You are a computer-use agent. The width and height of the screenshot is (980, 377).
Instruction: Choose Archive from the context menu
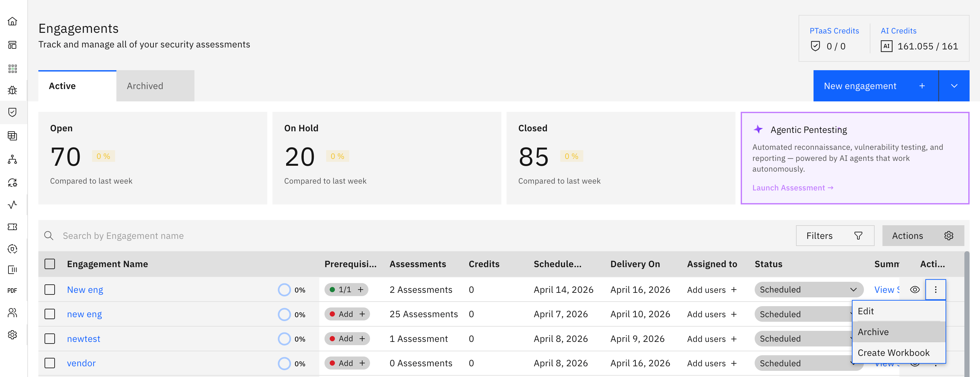coord(899,332)
